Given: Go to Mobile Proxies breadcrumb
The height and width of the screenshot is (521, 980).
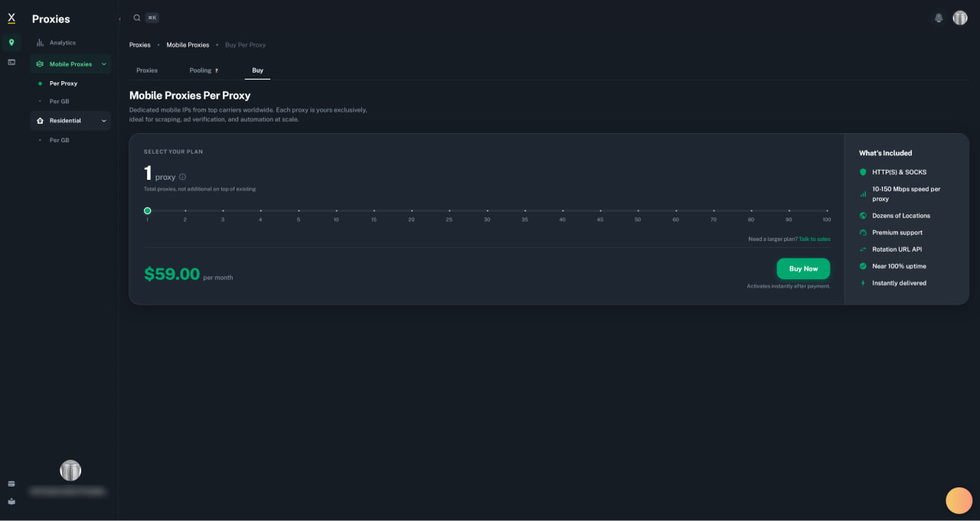Looking at the screenshot, I should (x=188, y=45).
